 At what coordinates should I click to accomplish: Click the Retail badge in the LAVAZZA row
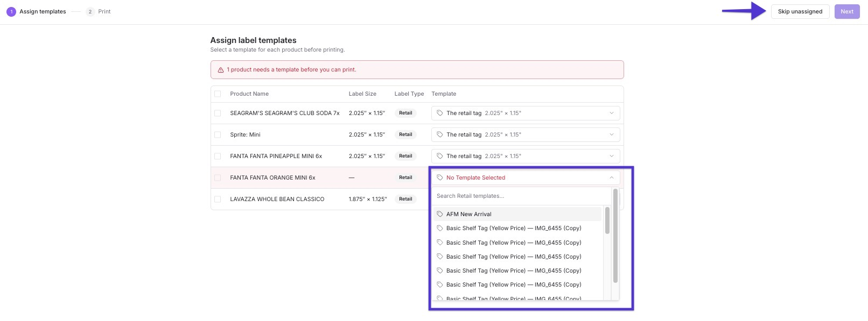(x=405, y=199)
